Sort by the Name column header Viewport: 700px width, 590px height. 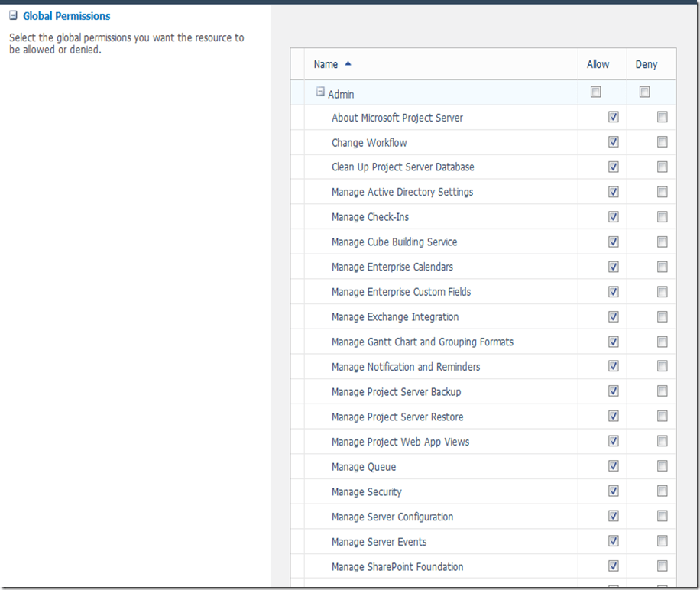coord(326,65)
